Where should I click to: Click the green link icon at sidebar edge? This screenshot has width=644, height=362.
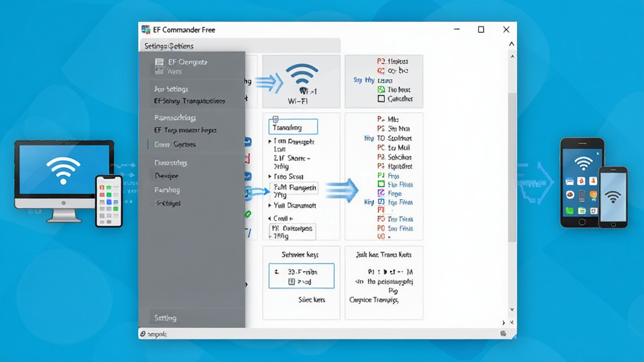click(x=248, y=214)
